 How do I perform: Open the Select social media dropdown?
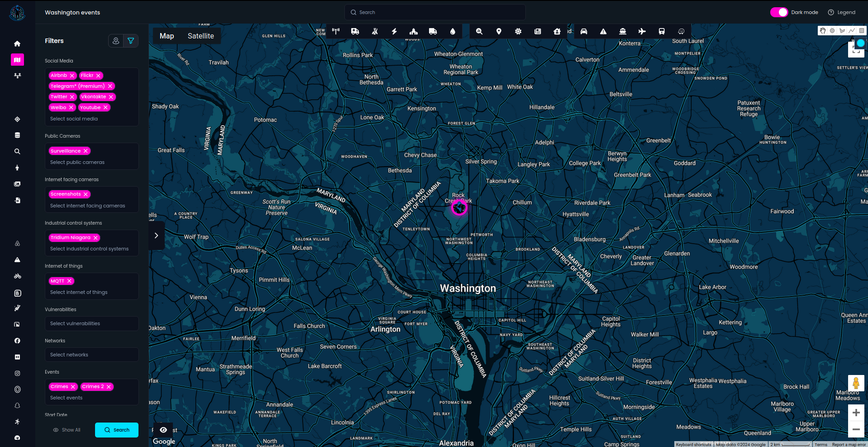click(x=92, y=119)
